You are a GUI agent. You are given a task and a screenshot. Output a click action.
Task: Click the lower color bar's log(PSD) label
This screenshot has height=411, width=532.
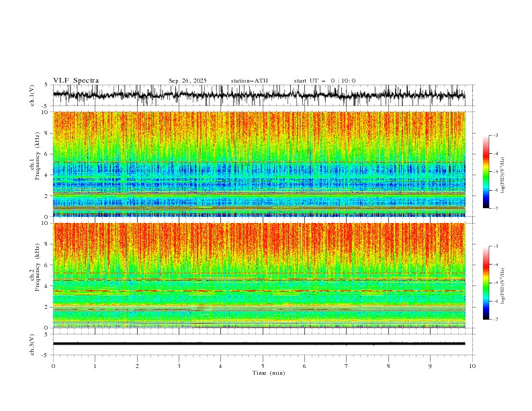502,285
